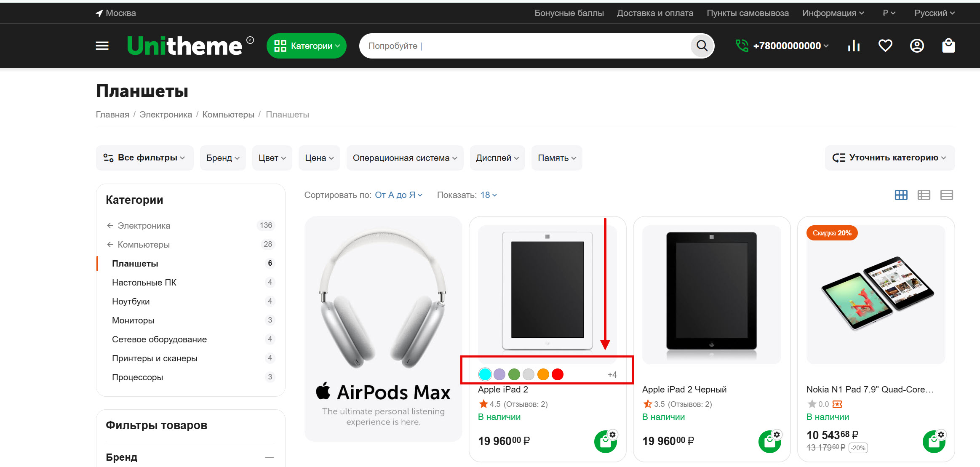
Task: Go to Компьютеры breadcrumb link
Action: pos(228,115)
